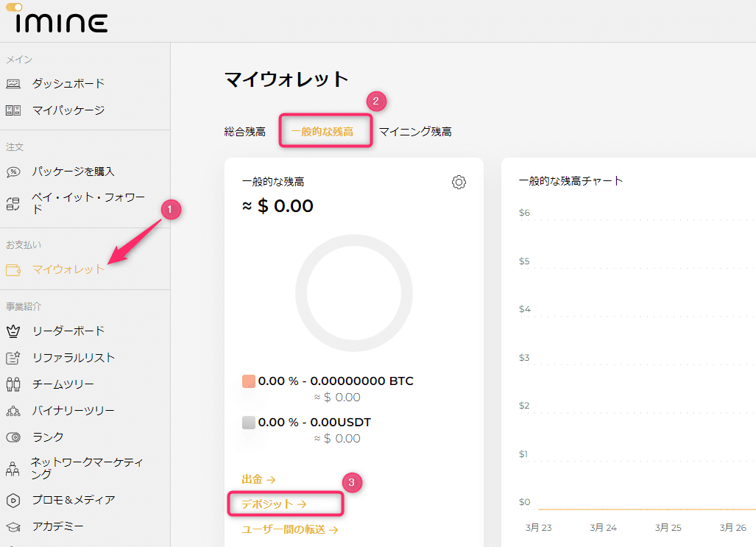This screenshot has width=756, height=547.
Task: Click the Binary Tree icon
Action: (x=13, y=411)
